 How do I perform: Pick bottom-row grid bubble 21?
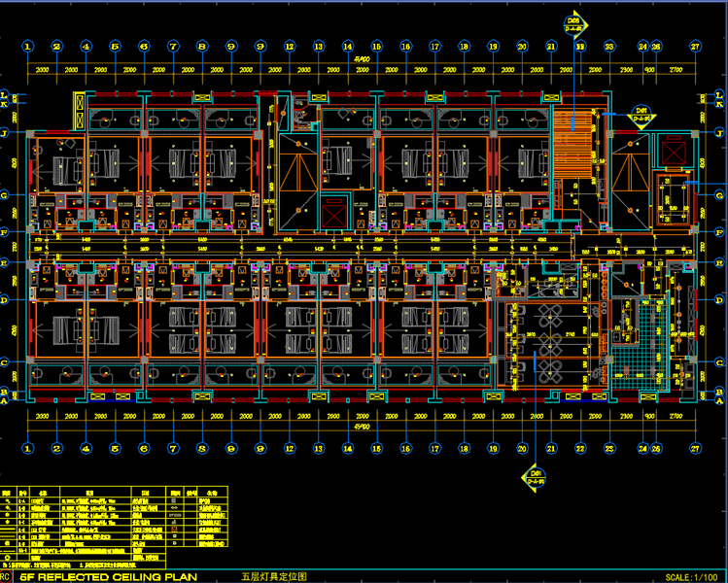coord(551,448)
